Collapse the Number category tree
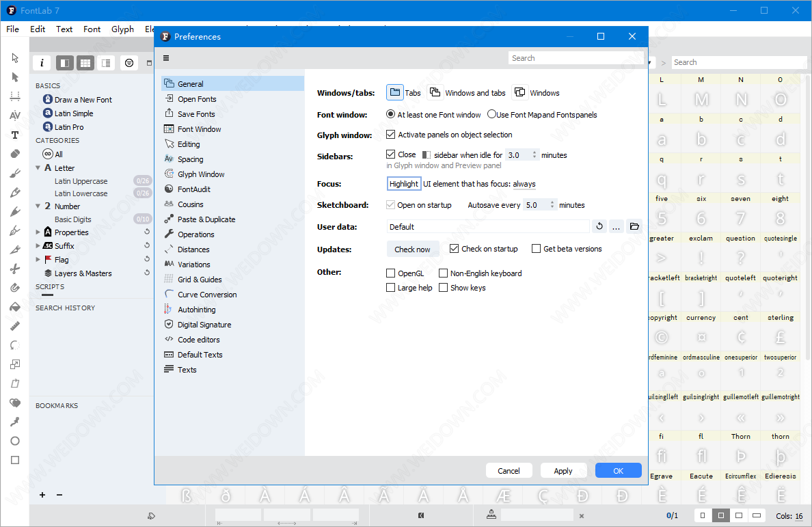The image size is (812, 527). click(38, 206)
